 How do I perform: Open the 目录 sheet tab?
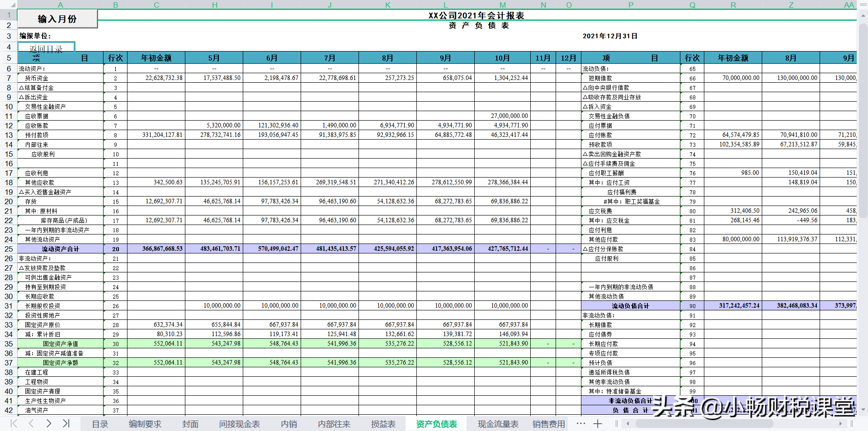point(100,424)
